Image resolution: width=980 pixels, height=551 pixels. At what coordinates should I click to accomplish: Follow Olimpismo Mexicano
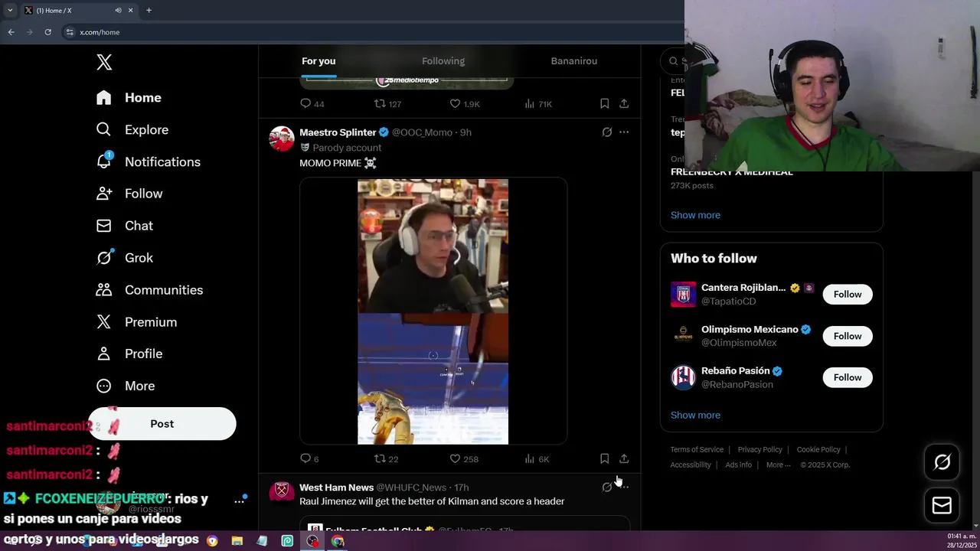point(848,336)
